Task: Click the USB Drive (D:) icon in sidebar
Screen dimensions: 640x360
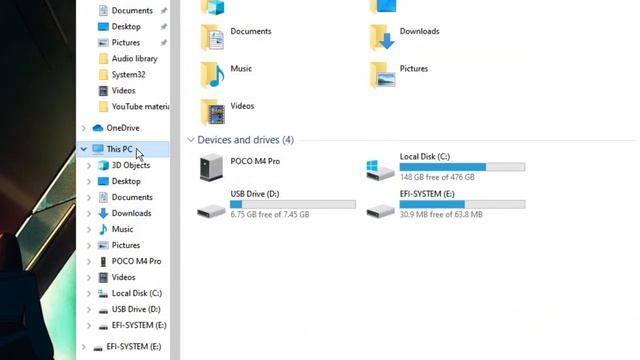Action: point(103,310)
